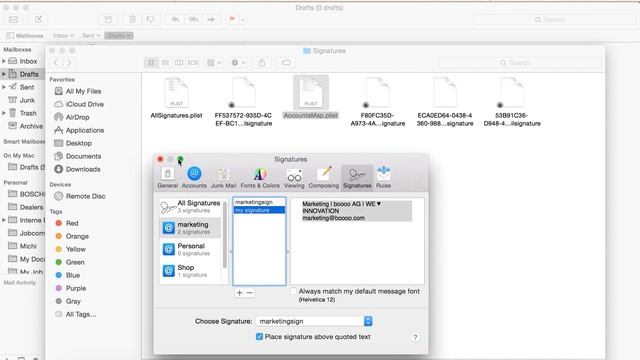Open Fonts & Colors preferences tab
Screen dimensions: 640x360
(x=260, y=177)
